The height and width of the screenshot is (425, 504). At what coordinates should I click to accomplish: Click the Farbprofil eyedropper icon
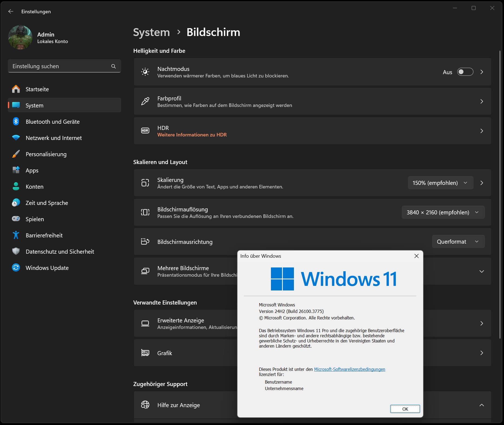145,101
